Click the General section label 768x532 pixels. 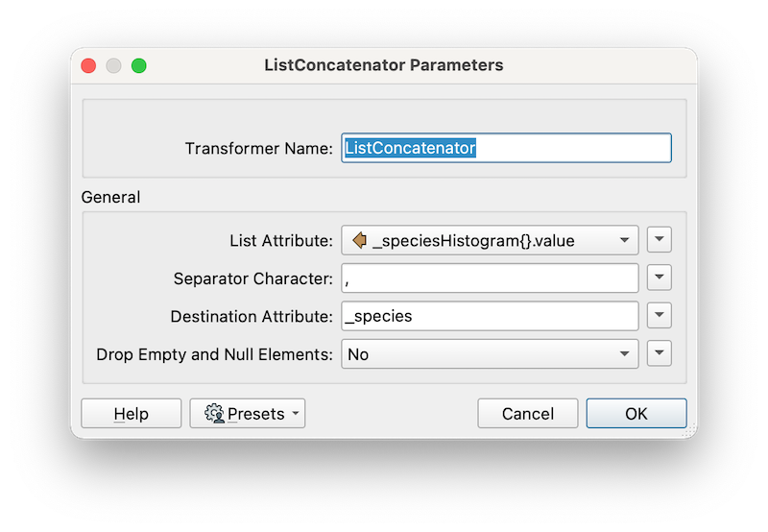click(110, 197)
